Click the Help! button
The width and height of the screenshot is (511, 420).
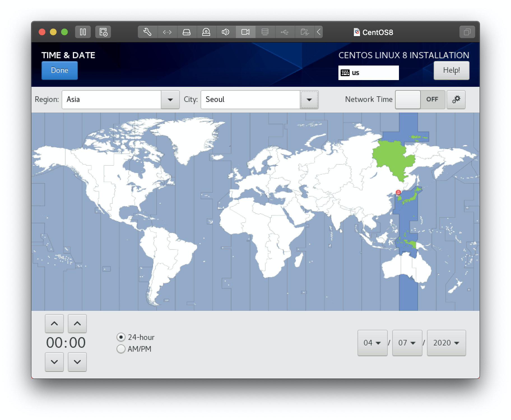click(451, 70)
